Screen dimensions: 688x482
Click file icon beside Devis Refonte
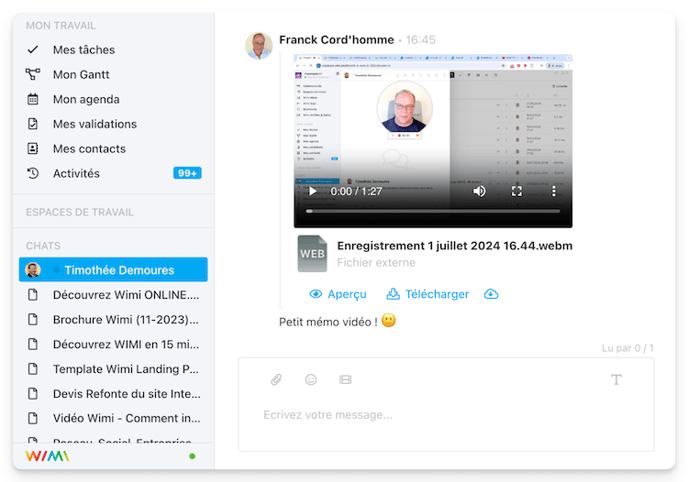tap(33, 393)
